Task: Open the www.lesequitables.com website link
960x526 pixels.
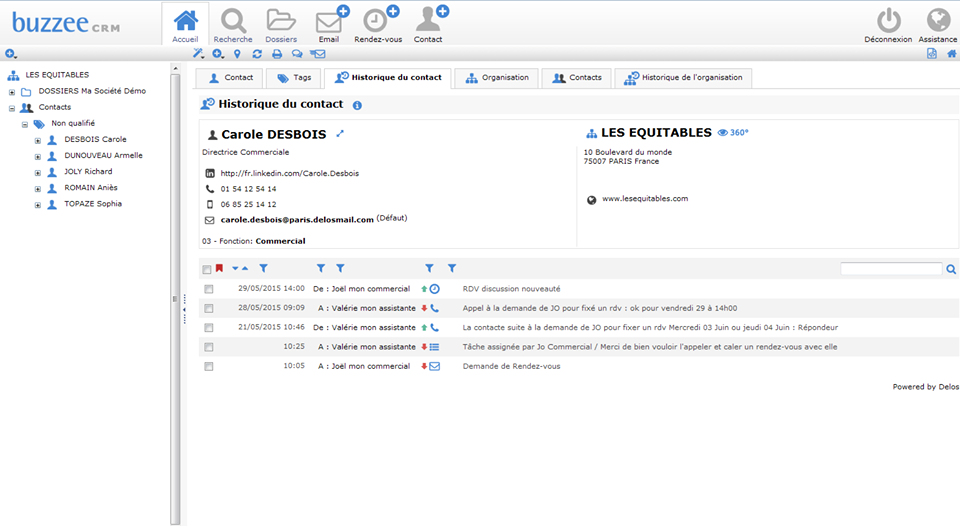Action: point(645,198)
